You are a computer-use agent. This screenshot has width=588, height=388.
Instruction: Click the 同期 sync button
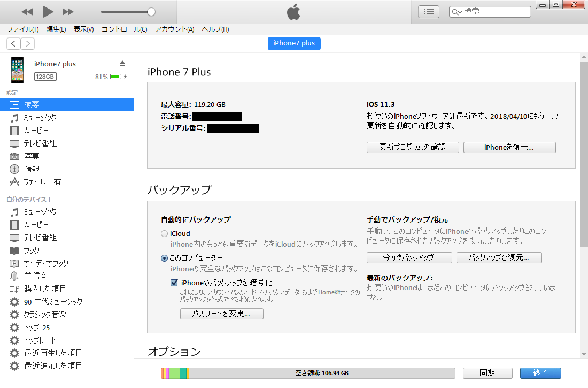[x=488, y=373]
